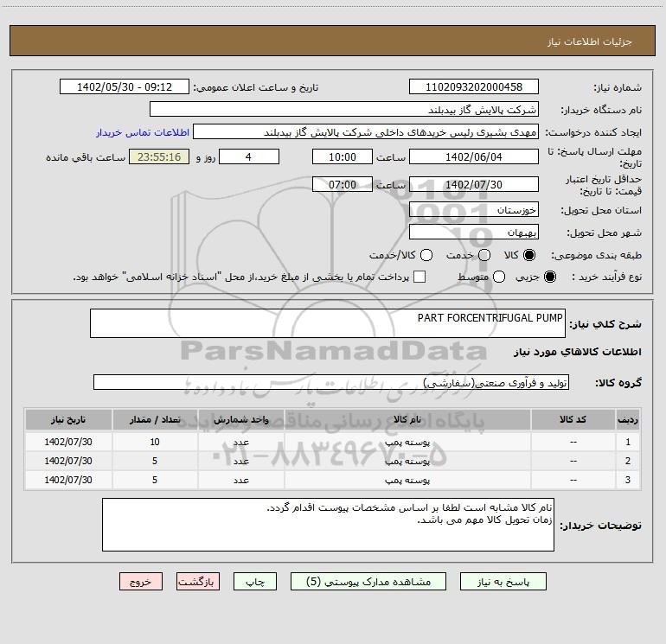Click the days remaining field showing 4
Screen dimensions: 666x644
249,156
